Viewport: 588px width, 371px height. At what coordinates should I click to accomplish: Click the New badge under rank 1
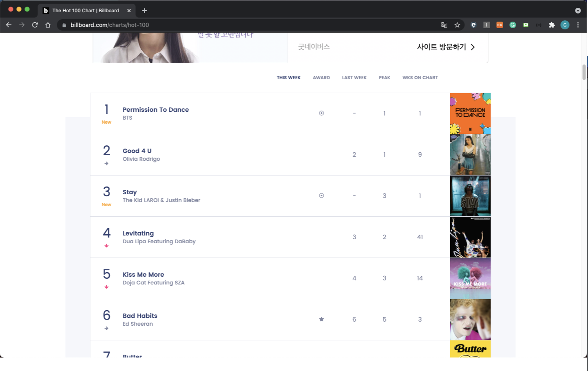[x=106, y=122]
